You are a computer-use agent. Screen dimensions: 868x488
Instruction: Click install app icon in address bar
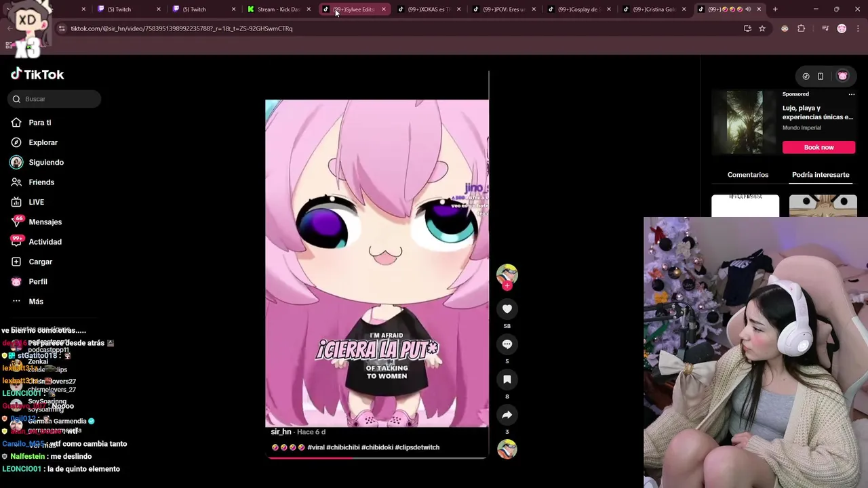pos(747,28)
